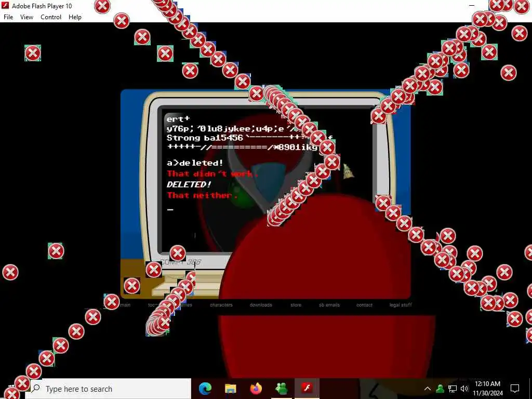
Task: Open File Explorer from the taskbar
Action: point(230,389)
